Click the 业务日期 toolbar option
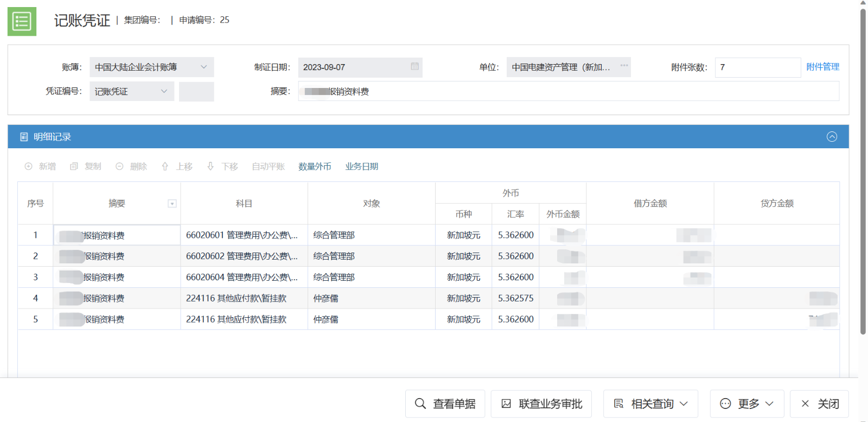This screenshot has width=868, height=422. [x=361, y=167]
